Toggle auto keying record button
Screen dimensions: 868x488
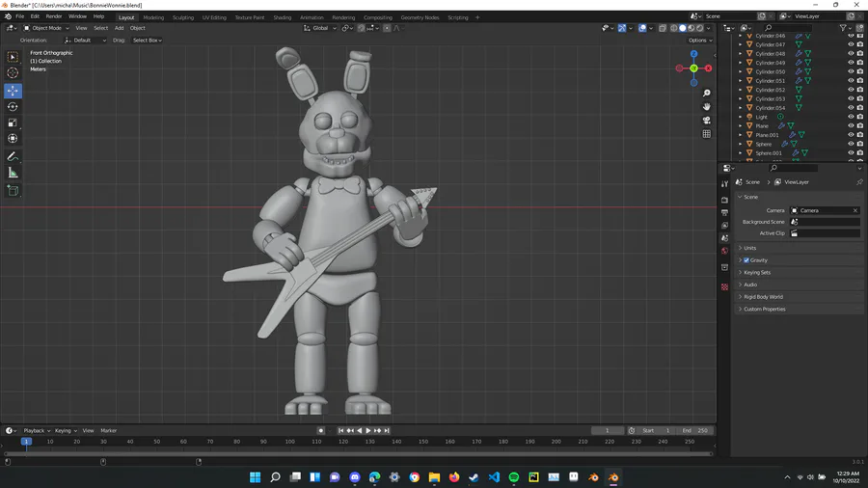[320, 430]
